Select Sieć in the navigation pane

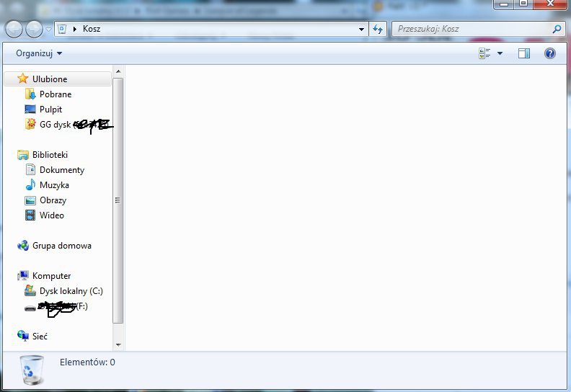tap(40, 337)
